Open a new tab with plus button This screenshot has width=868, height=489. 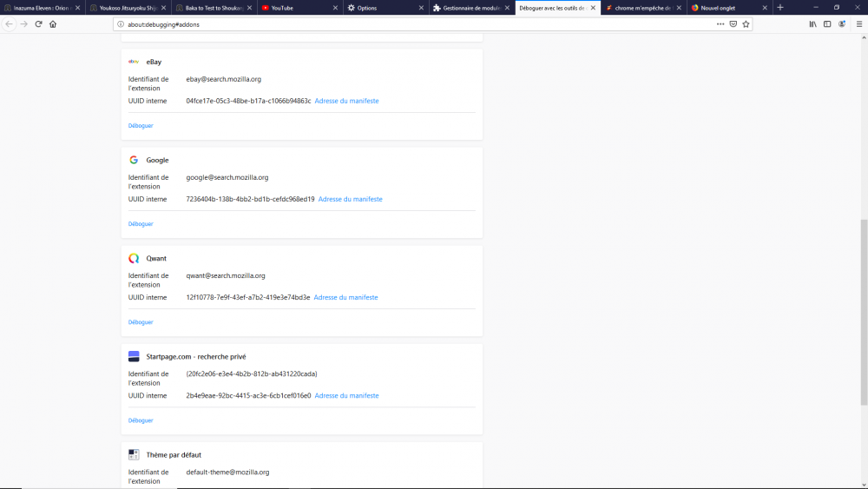click(x=780, y=8)
